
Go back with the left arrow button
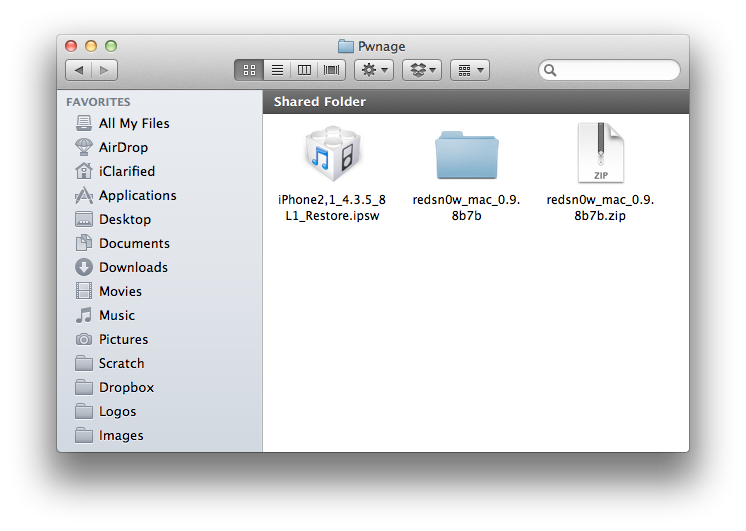coord(79,70)
